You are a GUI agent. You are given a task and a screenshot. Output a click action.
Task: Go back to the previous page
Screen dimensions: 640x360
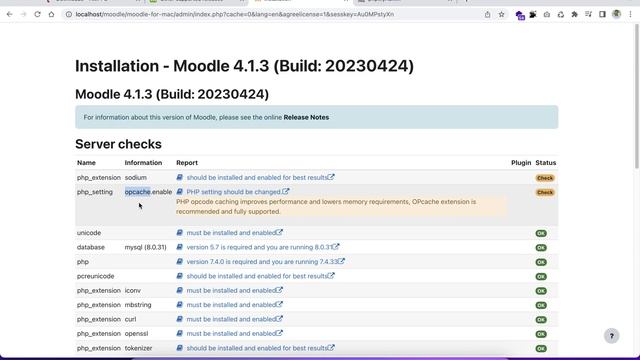click(9, 14)
